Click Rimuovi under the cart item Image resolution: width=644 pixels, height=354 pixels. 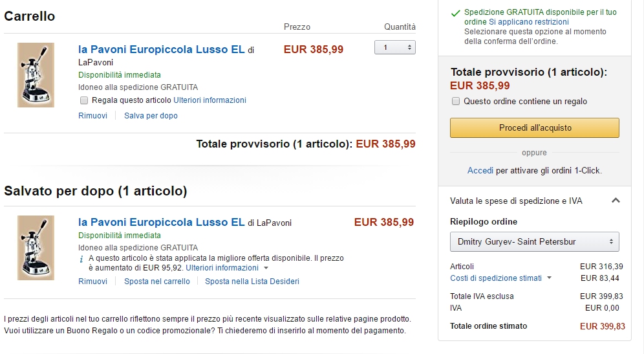pyautogui.click(x=93, y=116)
